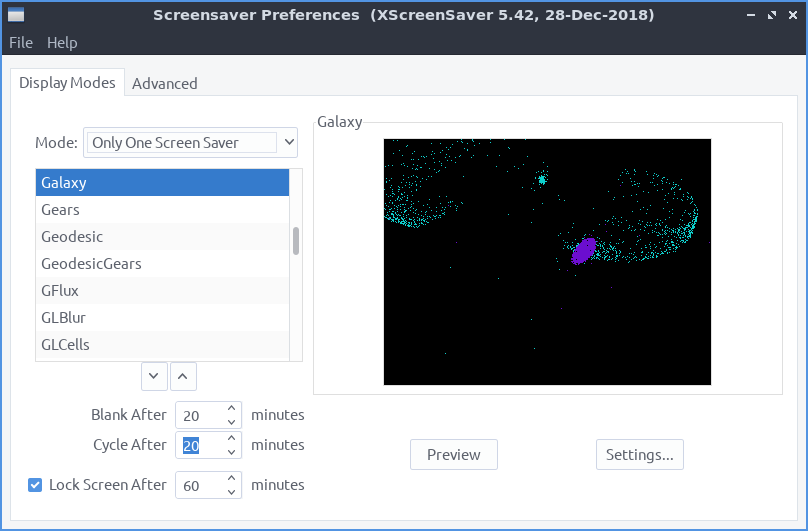Click the Preview button
This screenshot has height=531, width=808.
point(453,455)
